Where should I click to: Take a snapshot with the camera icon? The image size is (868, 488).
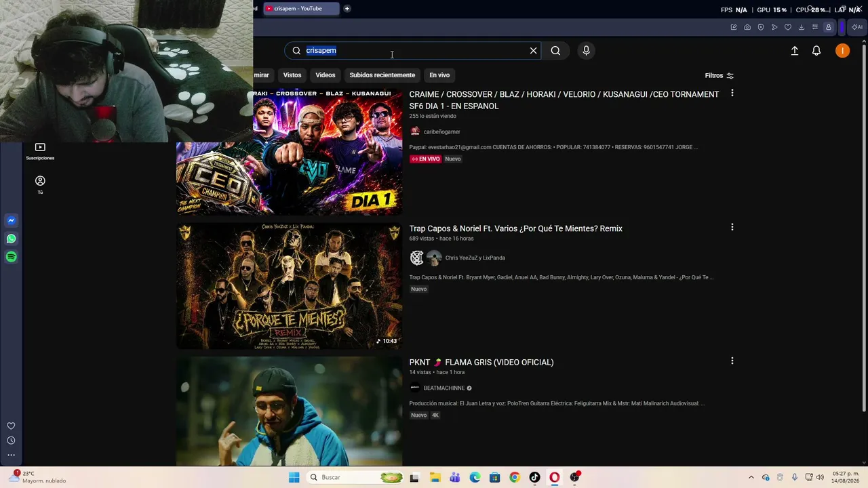pos(747,27)
